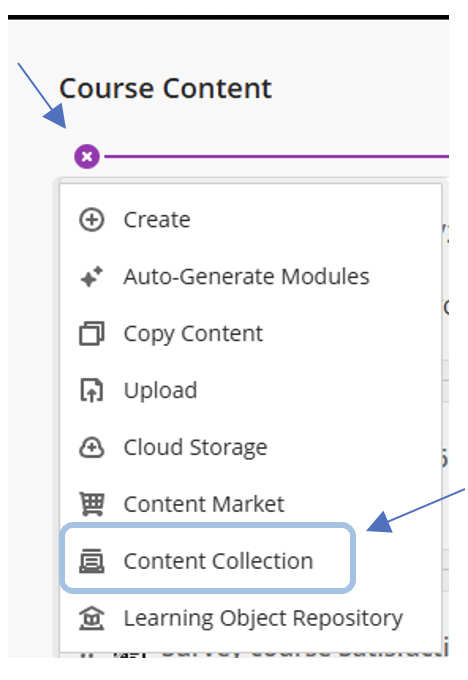Choose Content Market menu entry
This screenshot has width=468, height=680.
click(204, 504)
